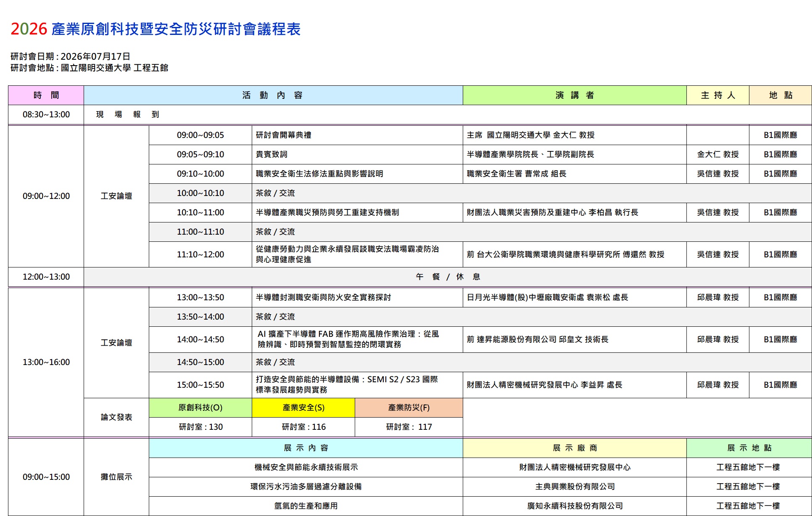The width and height of the screenshot is (812, 516).
Task: Click the 主持人 column header
Action: coord(718,95)
